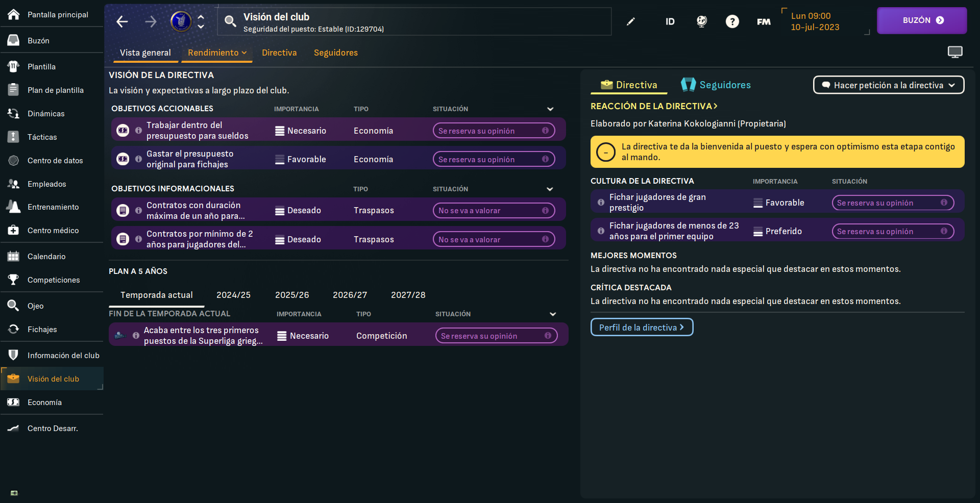This screenshot has height=503, width=980.
Task: Open the help question mark icon
Action: click(732, 21)
